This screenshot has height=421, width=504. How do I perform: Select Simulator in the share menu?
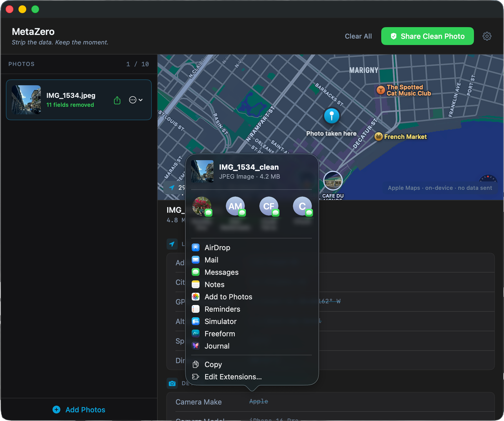(251, 321)
